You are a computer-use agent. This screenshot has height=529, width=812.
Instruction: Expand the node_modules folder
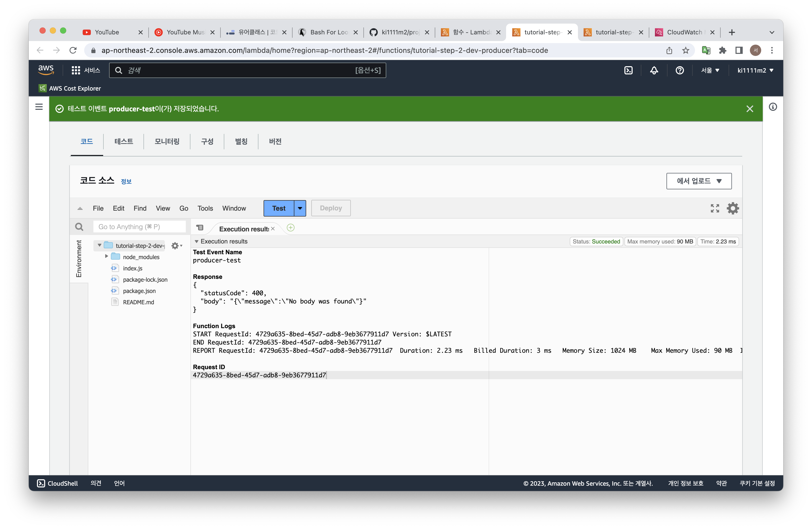coord(107,257)
